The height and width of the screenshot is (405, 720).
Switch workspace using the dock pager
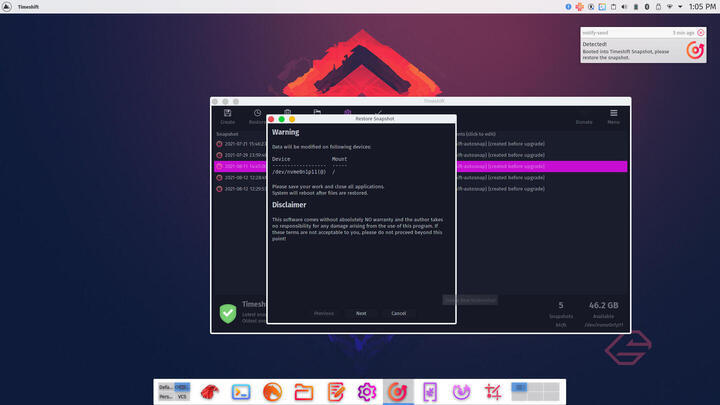[x=535, y=392]
